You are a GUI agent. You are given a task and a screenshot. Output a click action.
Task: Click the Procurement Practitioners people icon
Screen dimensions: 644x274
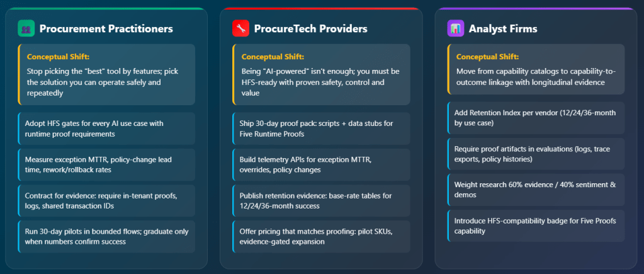point(26,28)
